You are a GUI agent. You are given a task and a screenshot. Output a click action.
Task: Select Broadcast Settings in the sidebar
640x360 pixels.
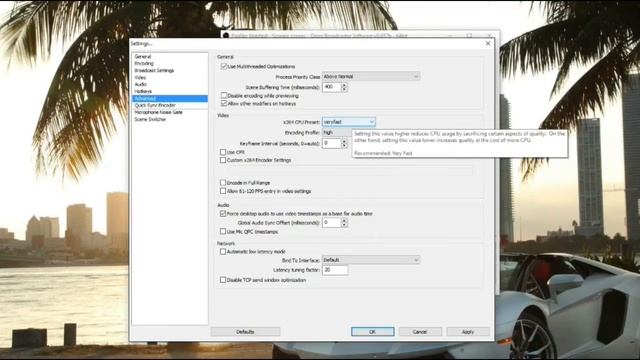click(x=154, y=71)
